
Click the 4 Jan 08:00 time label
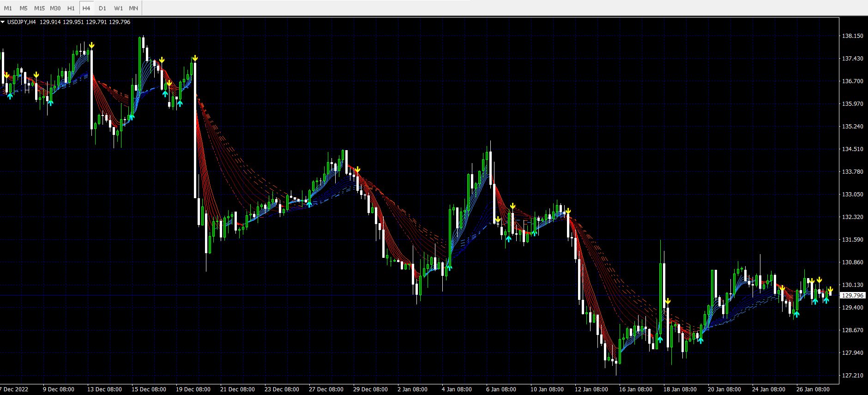(x=457, y=389)
